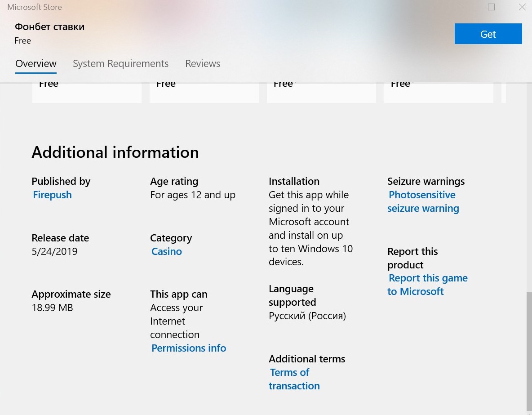
Task: Open Photosensitive seizure warning link
Action: (423, 201)
